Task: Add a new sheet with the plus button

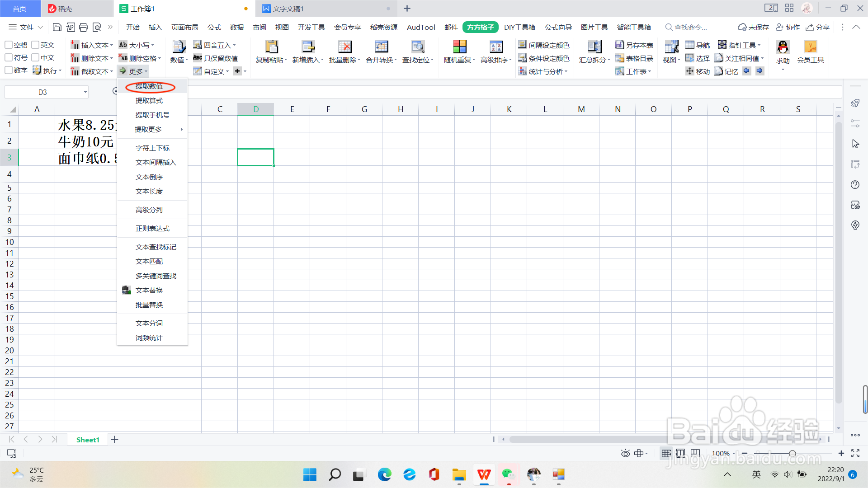Action: [x=114, y=440]
